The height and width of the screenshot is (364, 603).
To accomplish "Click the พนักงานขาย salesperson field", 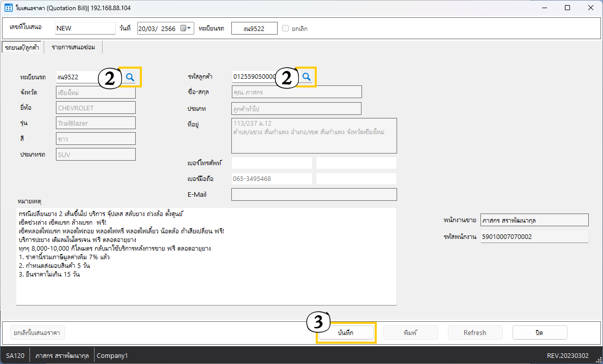I will (x=534, y=220).
